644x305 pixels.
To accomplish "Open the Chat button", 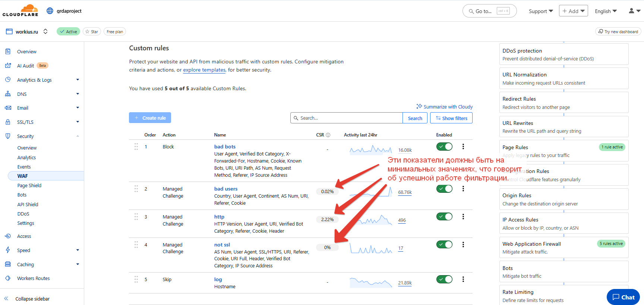I will click(x=623, y=297).
